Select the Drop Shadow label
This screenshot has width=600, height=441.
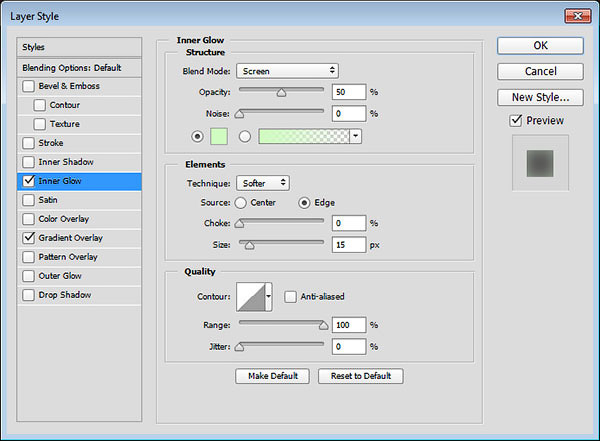pyautogui.click(x=65, y=295)
